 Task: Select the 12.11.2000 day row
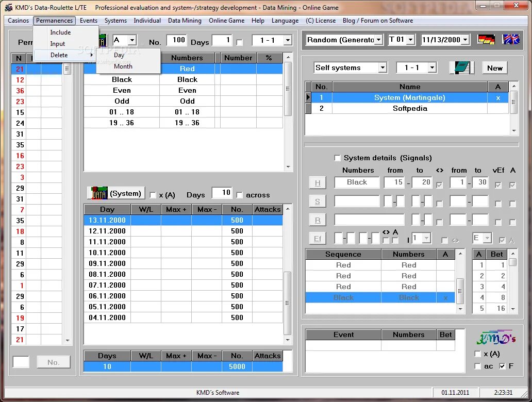pyautogui.click(x=183, y=231)
